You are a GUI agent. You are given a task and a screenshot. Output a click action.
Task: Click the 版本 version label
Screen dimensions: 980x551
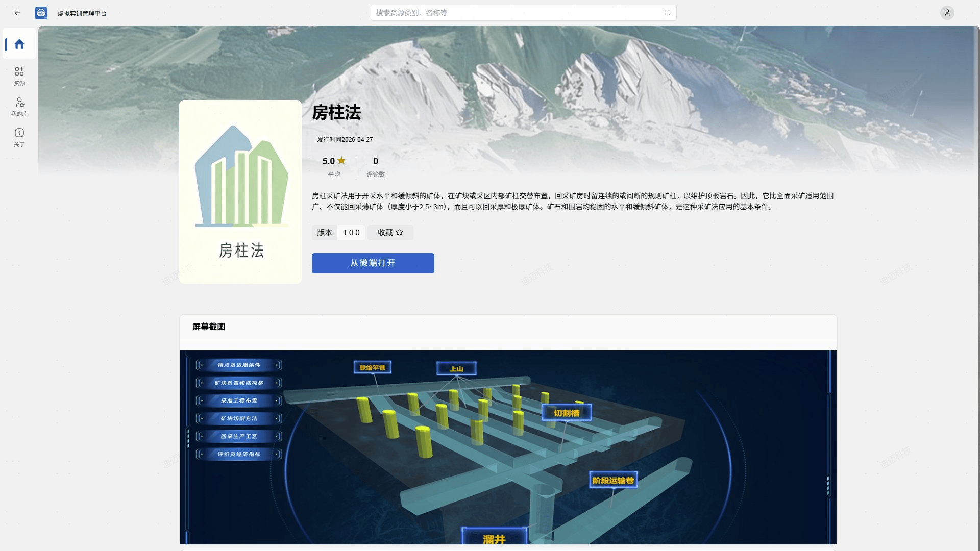[325, 232]
